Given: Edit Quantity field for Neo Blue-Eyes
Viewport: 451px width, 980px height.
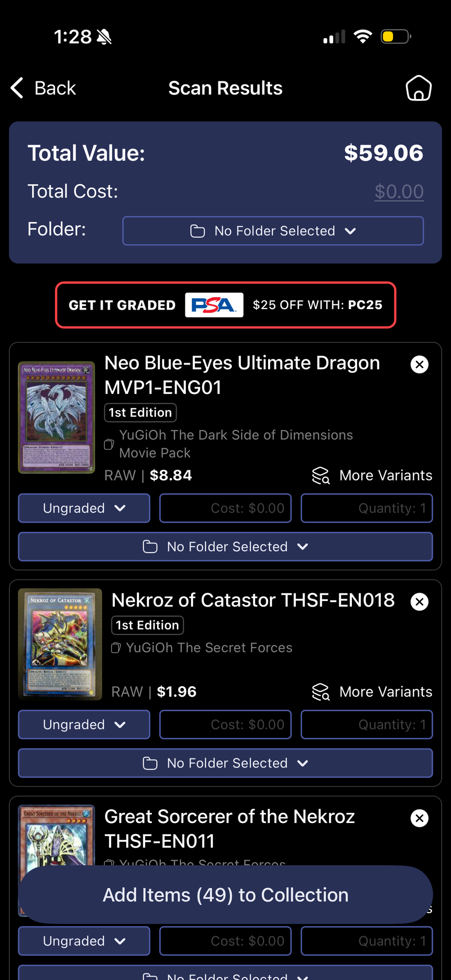Looking at the screenshot, I should tap(367, 508).
